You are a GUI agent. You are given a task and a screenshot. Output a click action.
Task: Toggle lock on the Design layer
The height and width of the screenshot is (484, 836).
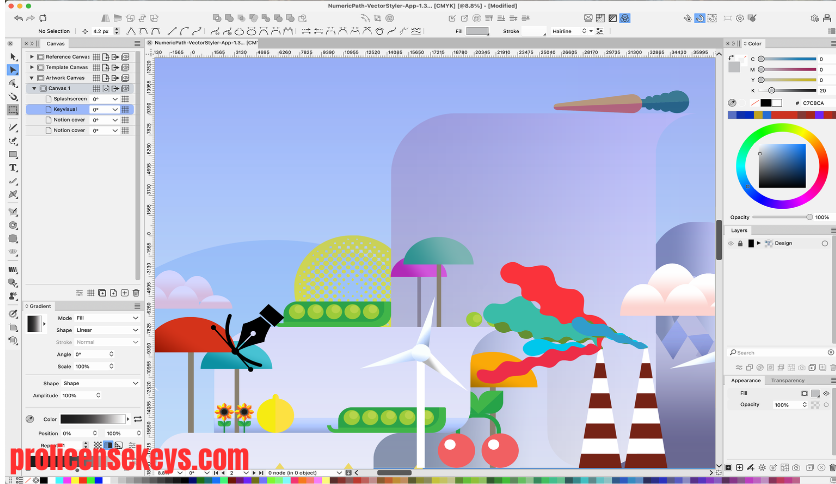tap(740, 244)
